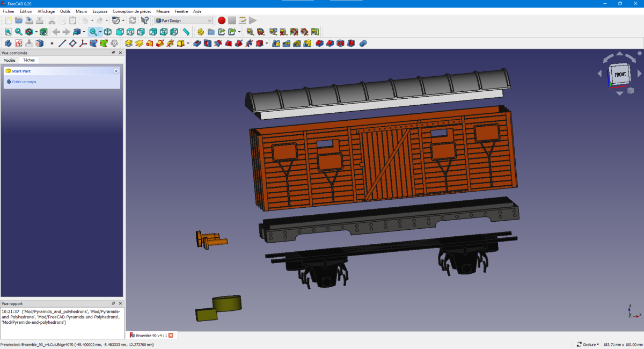Image resolution: width=644 pixels, height=349 pixels.
Task: Click the Fit all zoom icon
Action: (8, 32)
